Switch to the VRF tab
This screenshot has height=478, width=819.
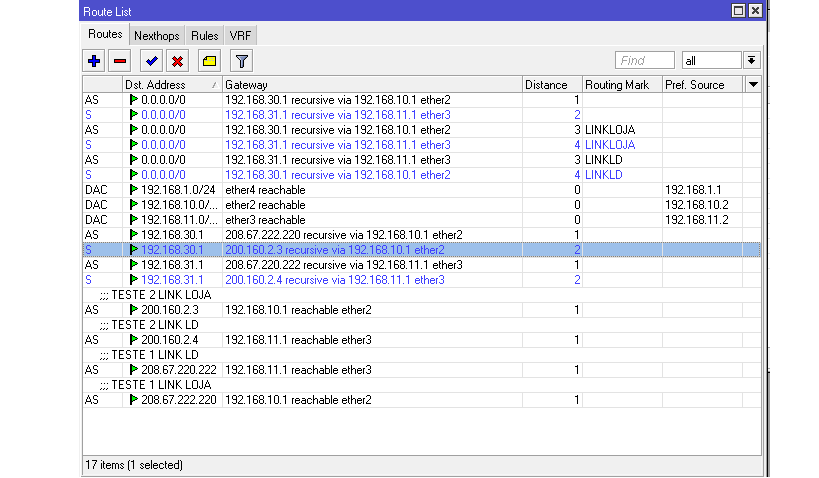[x=240, y=36]
